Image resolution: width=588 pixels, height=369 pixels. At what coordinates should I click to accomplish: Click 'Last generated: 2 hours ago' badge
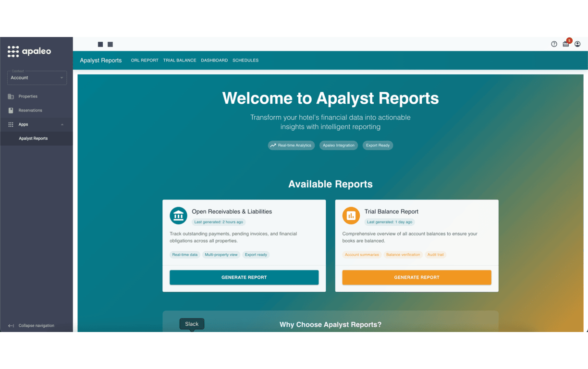point(219,222)
